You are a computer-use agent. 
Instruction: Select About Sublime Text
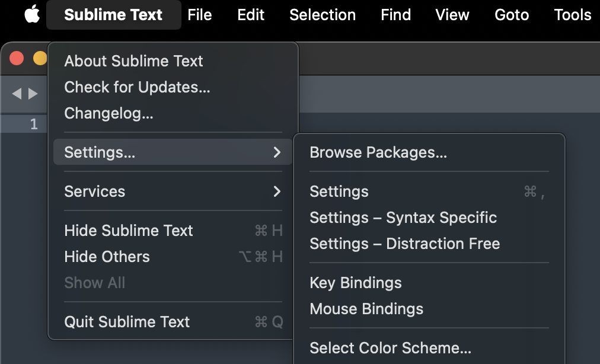coord(133,61)
